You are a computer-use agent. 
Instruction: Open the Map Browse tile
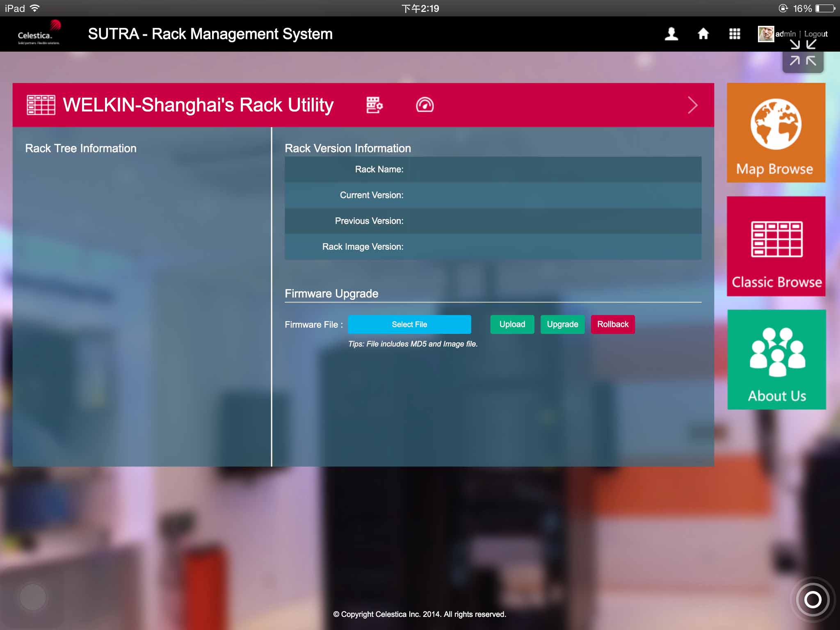[x=776, y=132]
